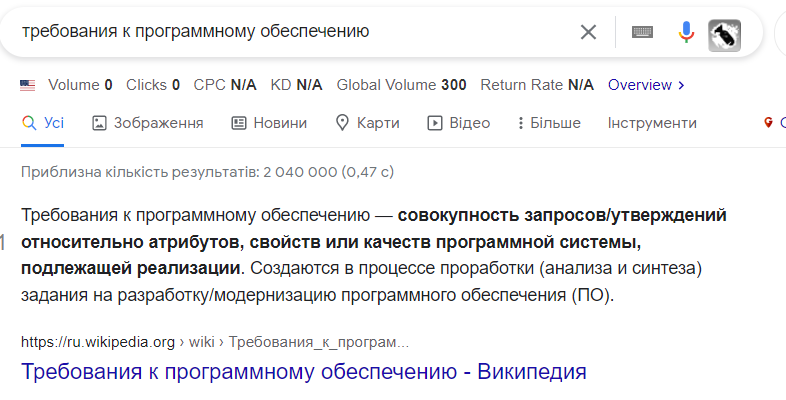This screenshot has height=400, width=786.
Task: Click the Global Volume 300 metric
Action: tap(402, 85)
